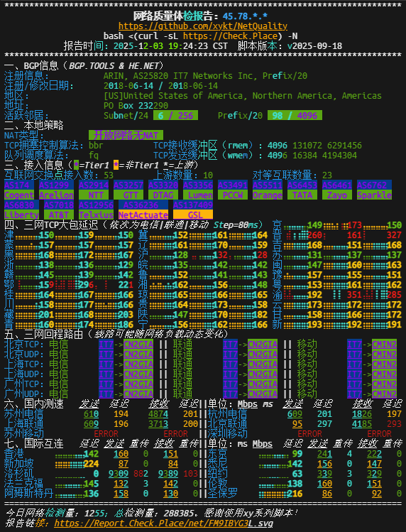Image resolution: width=406 pixels, height=532 pixels.
Task: Open the github.com/xykt/NetQuality link
Action: (x=203, y=26)
